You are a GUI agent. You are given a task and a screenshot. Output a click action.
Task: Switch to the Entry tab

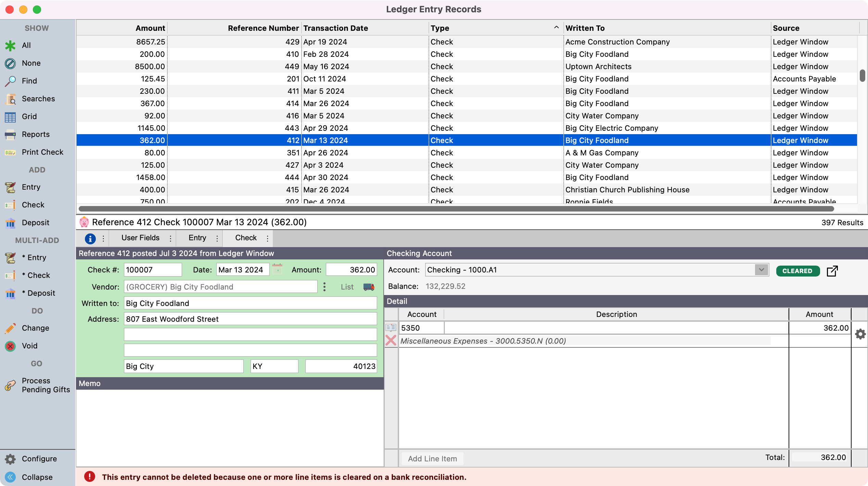coord(197,238)
